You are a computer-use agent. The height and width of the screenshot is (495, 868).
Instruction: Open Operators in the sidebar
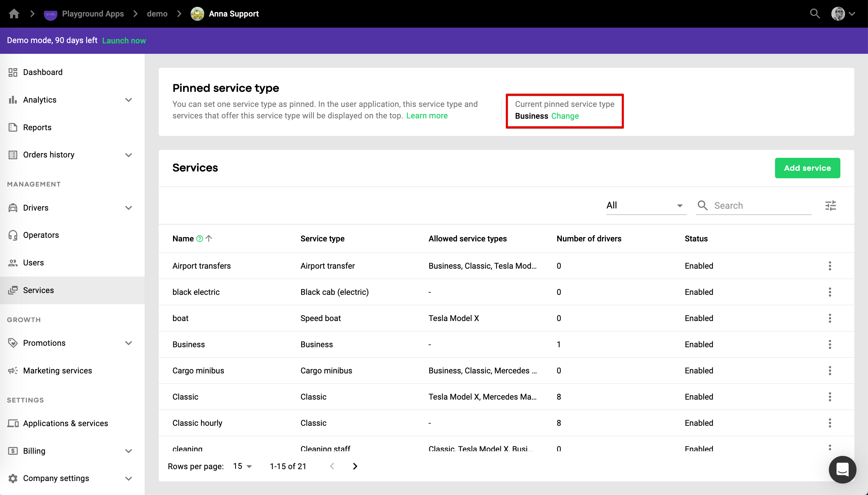41,235
